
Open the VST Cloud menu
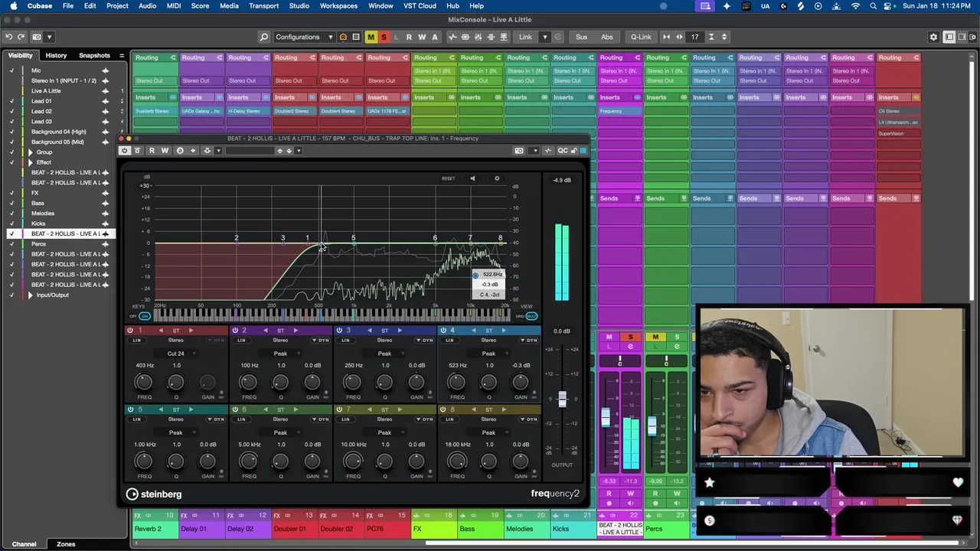coord(420,6)
